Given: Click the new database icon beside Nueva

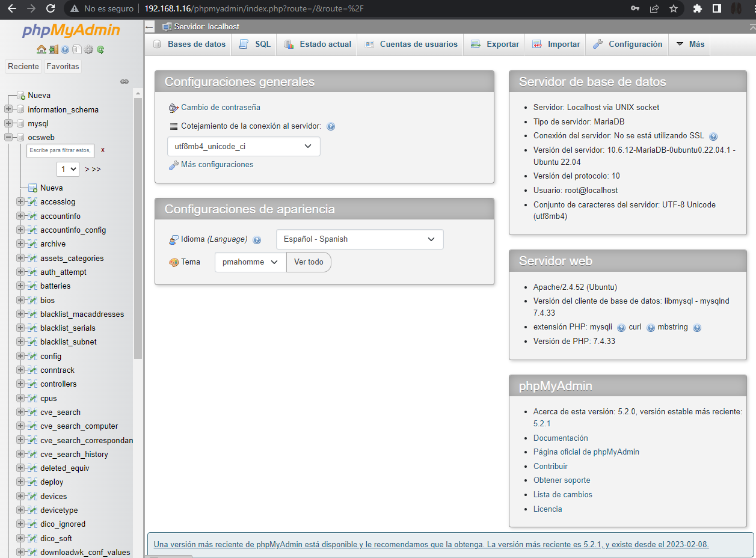Looking at the screenshot, I should pos(21,96).
